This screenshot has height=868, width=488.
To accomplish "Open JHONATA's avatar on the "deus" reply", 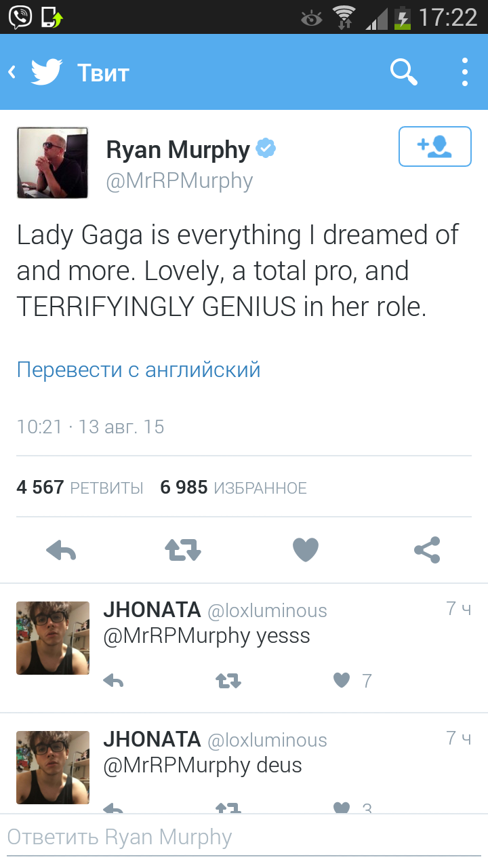I will 52,768.
